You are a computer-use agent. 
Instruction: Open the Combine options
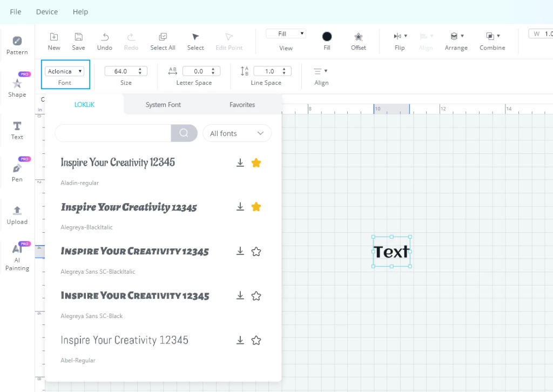[x=493, y=42]
